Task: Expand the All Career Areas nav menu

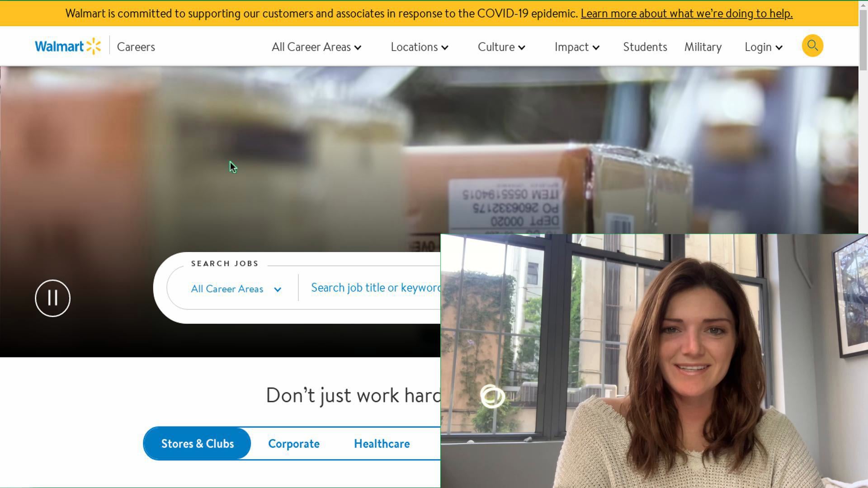Action: 316,47
